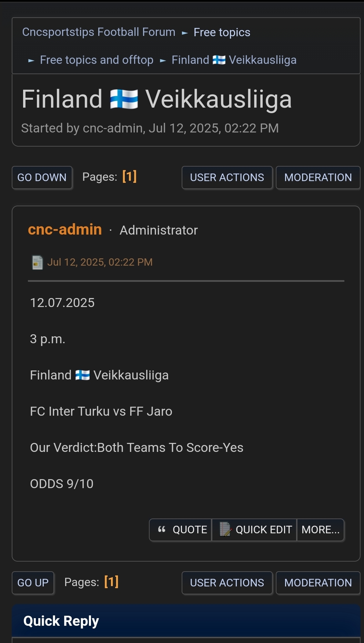Click breadcrumb arrow before Finland Veikkausliiga
364x643 pixels.
163,61
